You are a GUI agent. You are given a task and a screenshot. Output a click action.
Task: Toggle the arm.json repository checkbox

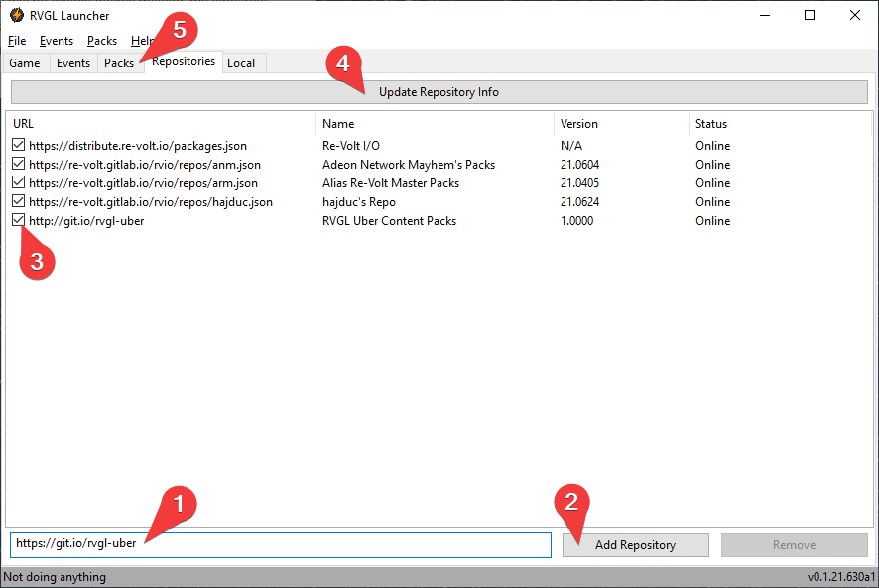pyautogui.click(x=19, y=182)
